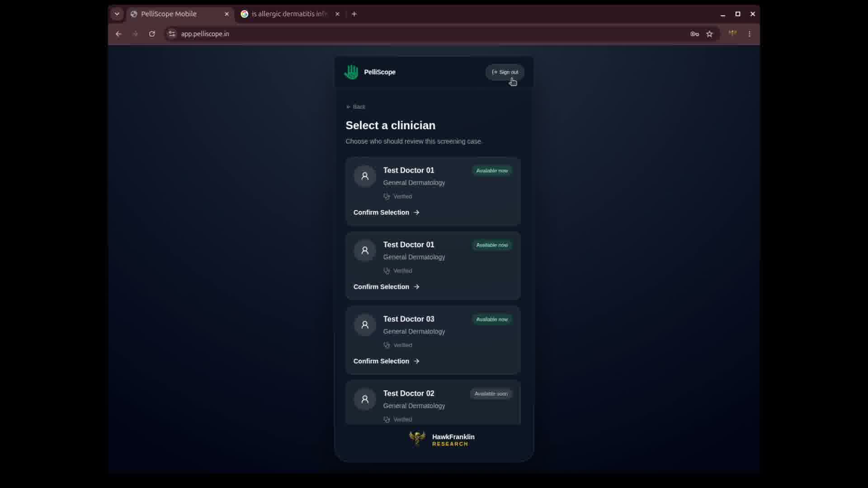
Task: Click the Test Doctor 02 name
Action: click(409, 394)
